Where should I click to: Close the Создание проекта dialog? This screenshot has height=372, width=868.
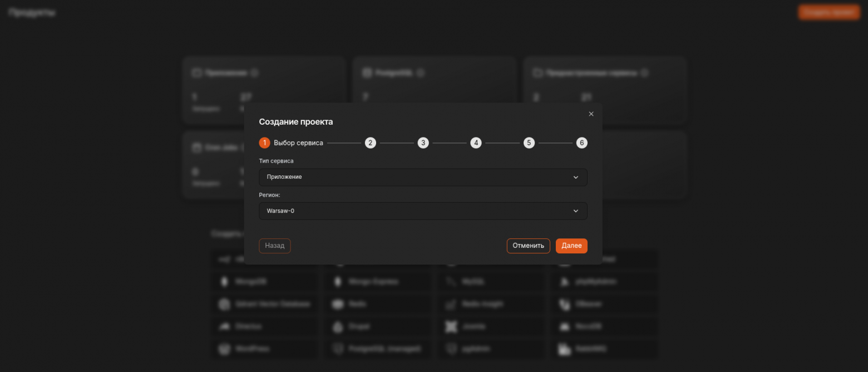click(x=591, y=114)
